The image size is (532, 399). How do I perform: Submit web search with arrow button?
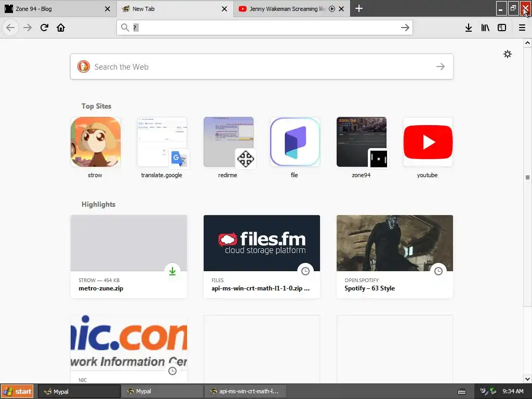pos(441,66)
